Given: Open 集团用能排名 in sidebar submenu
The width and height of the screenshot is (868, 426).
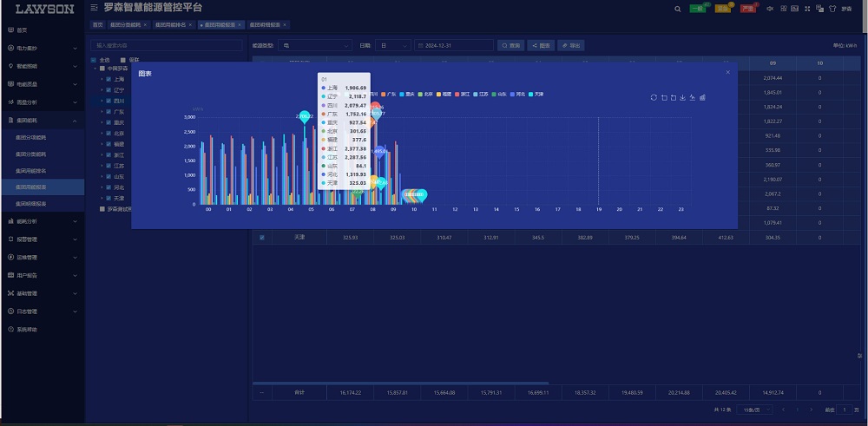Looking at the screenshot, I should (x=31, y=171).
